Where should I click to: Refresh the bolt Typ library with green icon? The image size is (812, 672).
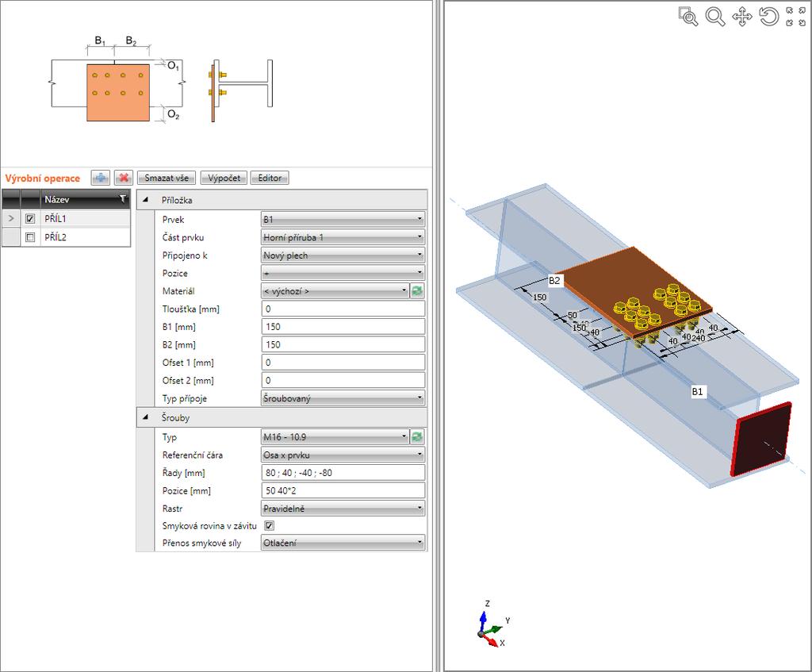pos(417,437)
